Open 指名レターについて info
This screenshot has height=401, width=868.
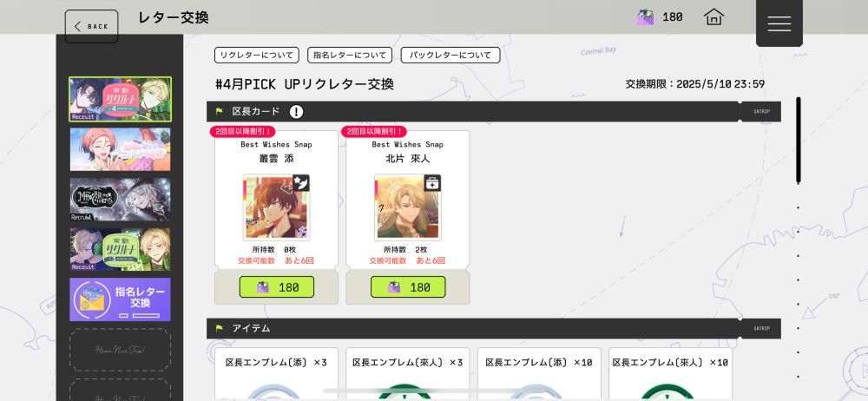point(350,55)
